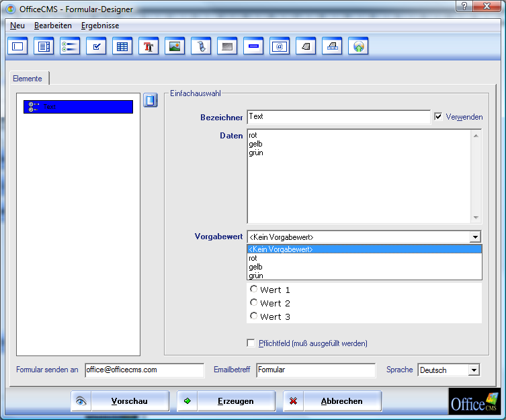Click the eraser-shaped toolbar icon
Image resolution: width=506 pixels, height=420 pixels.
306,46
